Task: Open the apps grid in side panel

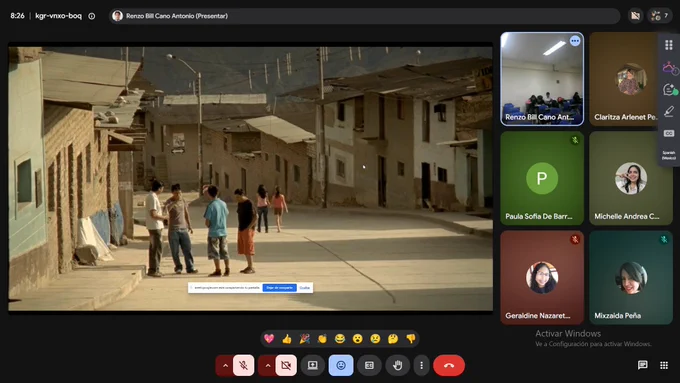Action: tap(669, 45)
